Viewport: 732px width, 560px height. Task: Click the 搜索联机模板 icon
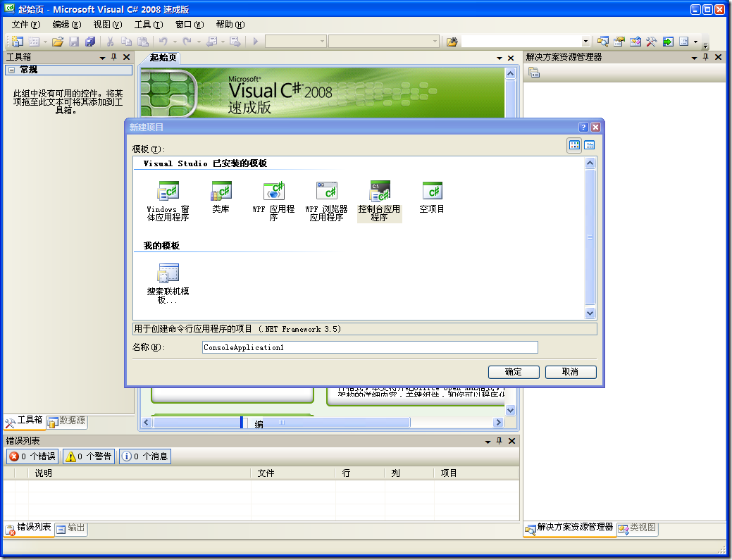(x=168, y=273)
